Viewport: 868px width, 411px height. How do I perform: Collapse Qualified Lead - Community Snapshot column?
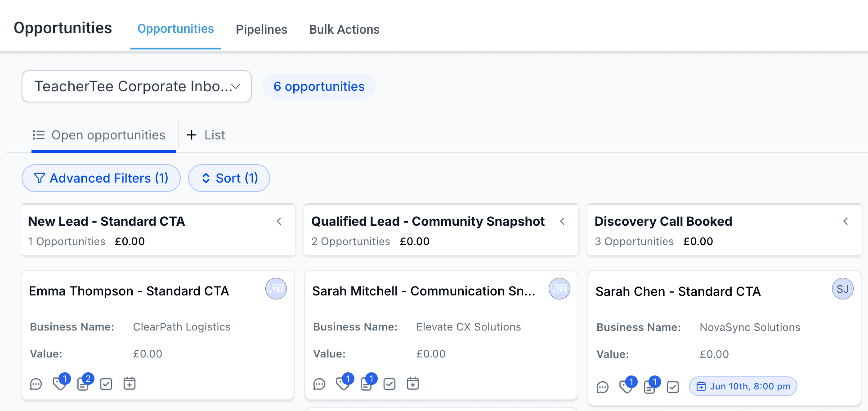[563, 221]
